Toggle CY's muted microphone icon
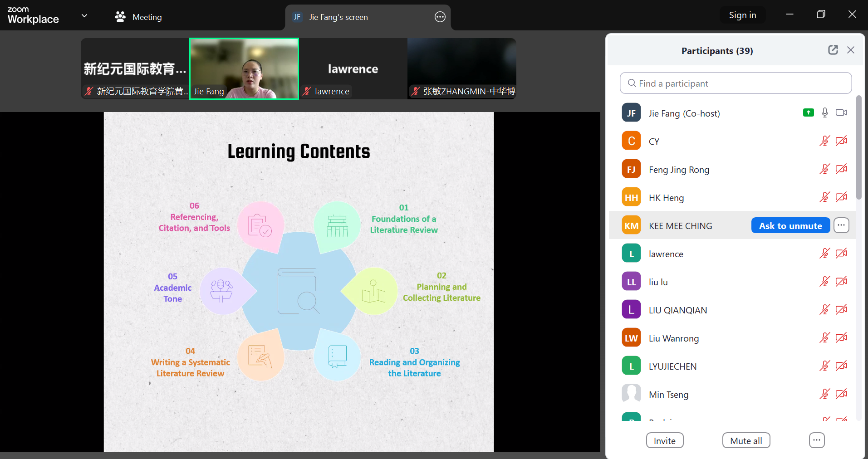Screen dimensions: 868x459 (824, 141)
